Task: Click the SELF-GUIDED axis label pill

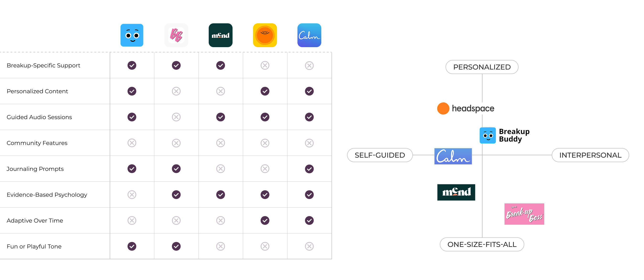Action: 380,155
